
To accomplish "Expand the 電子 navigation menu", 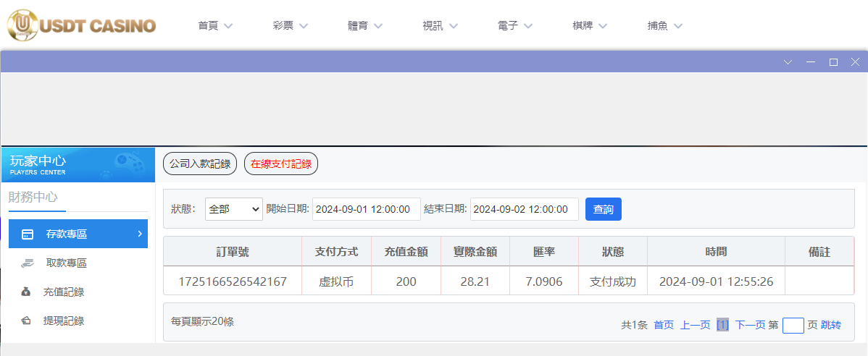I will pos(515,26).
